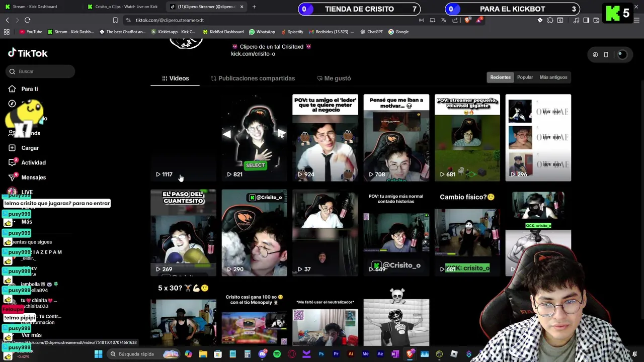The height and width of the screenshot is (362, 644).
Task: Open the profile avatar at top right
Action: coord(622,55)
